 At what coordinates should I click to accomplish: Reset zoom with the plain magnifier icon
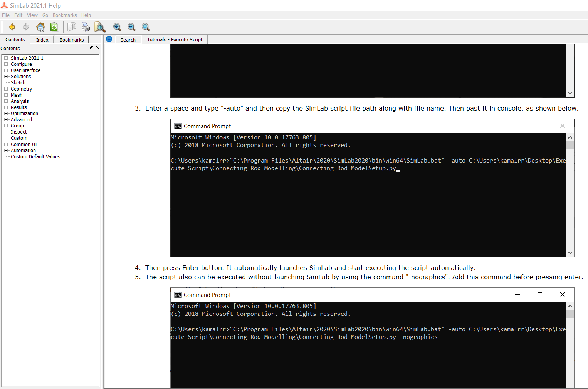146,27
